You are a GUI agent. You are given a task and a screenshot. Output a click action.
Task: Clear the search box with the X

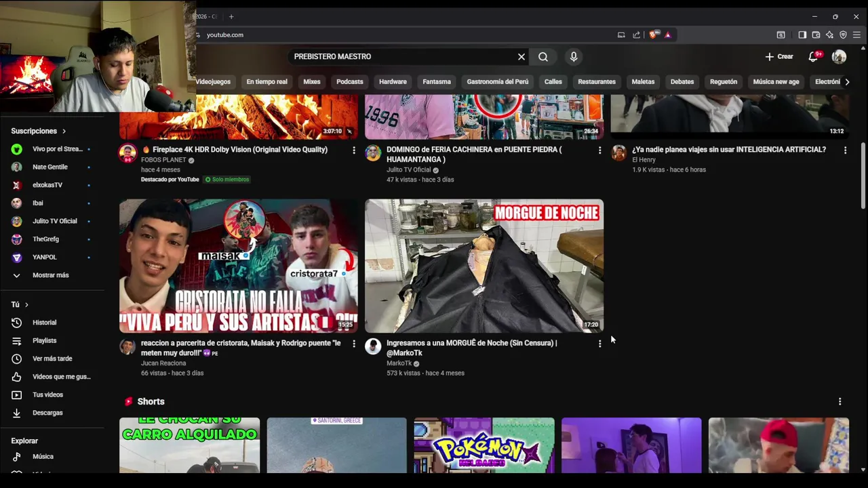pos(521,57)
